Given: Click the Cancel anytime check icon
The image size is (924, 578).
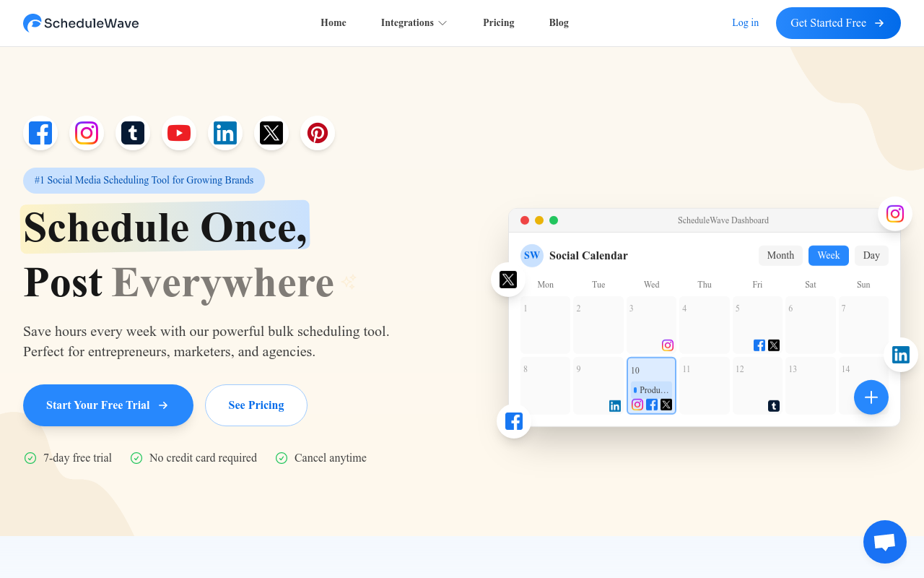Looking at the screenshot, I should click(x=282, y=458).
